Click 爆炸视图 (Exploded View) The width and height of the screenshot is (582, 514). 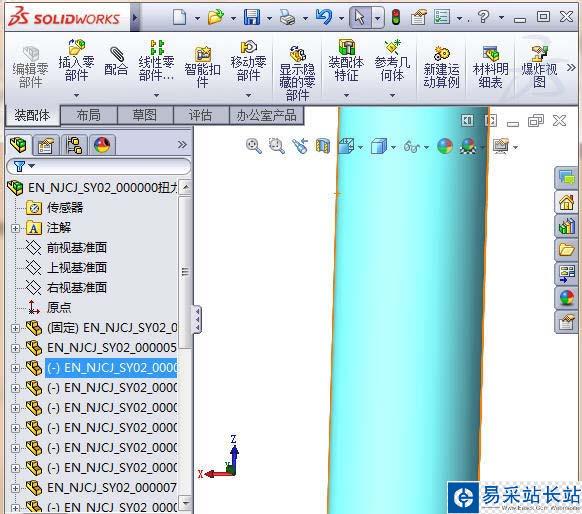[x=539, y=67]
